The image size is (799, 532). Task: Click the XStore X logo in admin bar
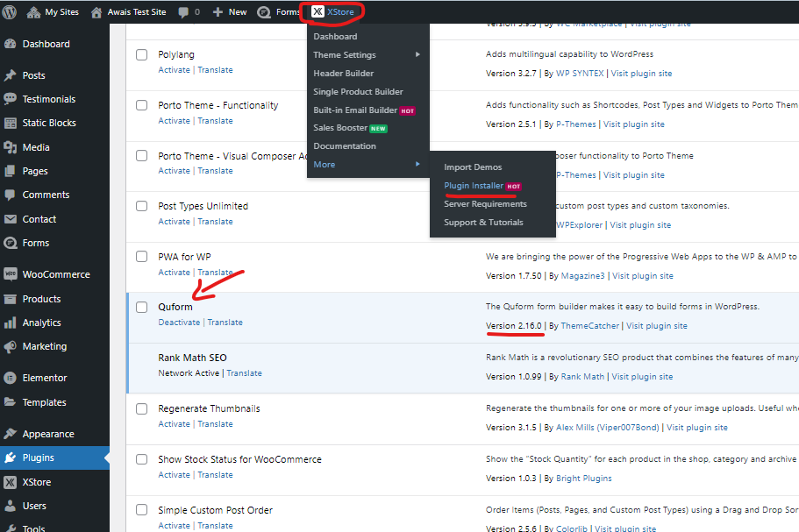(318, 11)
